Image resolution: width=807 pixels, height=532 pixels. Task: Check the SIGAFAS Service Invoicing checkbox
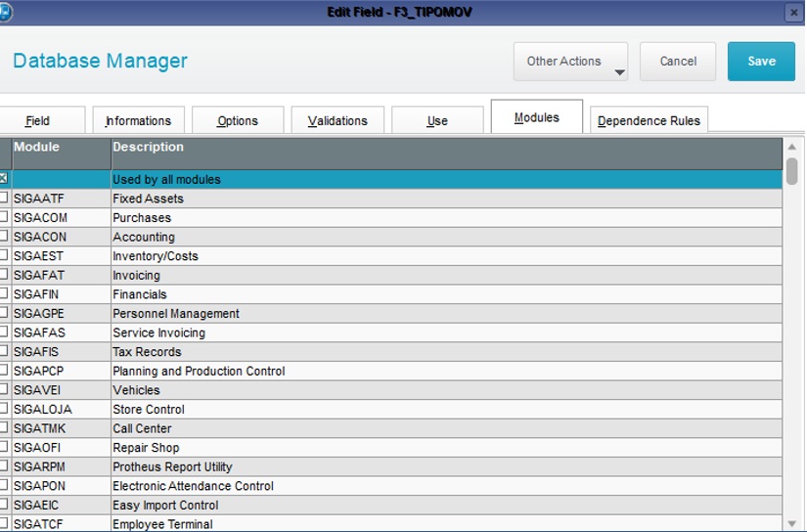pos(4,332)
